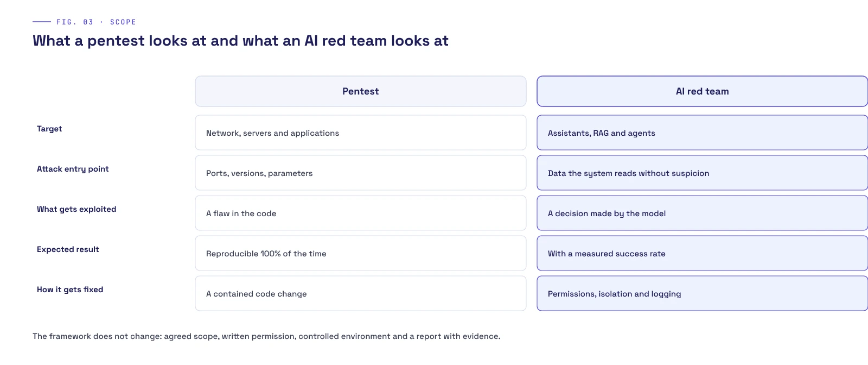Click the AI red team column header
Screen dimensions: 868x365
click(x=703, y=91)
